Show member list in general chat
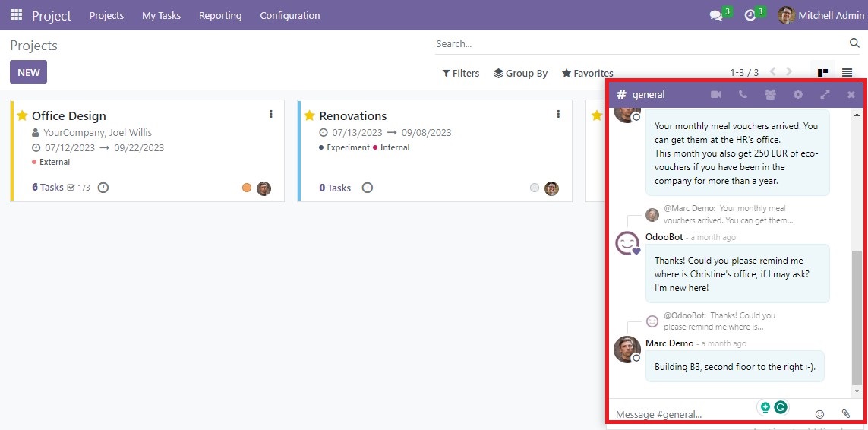 point(770,95)
